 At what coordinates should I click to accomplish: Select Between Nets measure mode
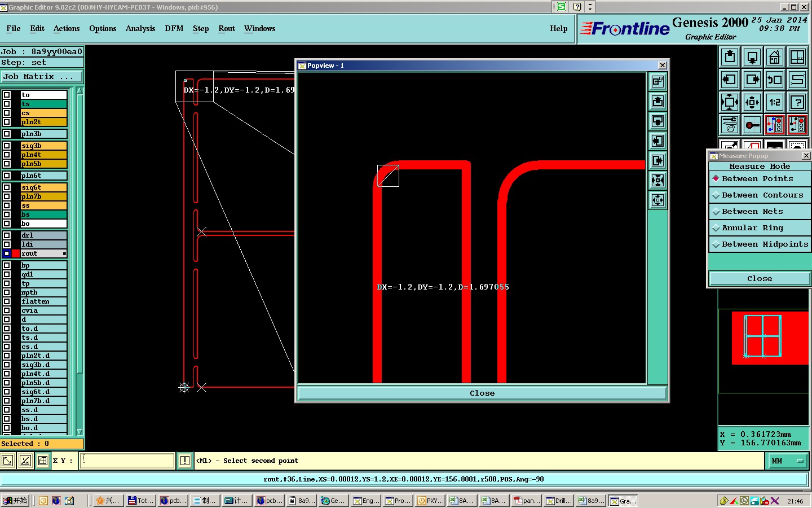[x=760, y=212]
